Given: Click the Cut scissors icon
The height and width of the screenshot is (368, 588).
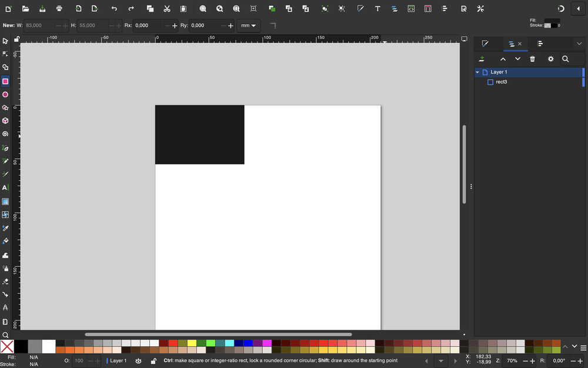Looking at the screenshot, I should (167, 9).
